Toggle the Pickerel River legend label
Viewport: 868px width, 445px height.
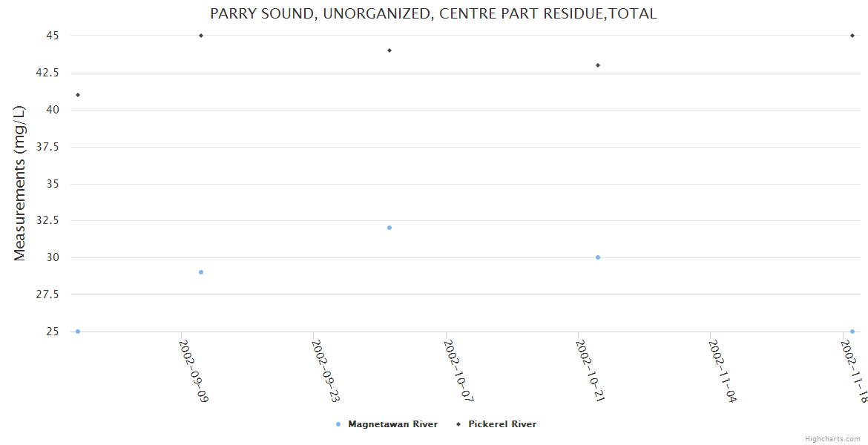click(x=502, y=424)
